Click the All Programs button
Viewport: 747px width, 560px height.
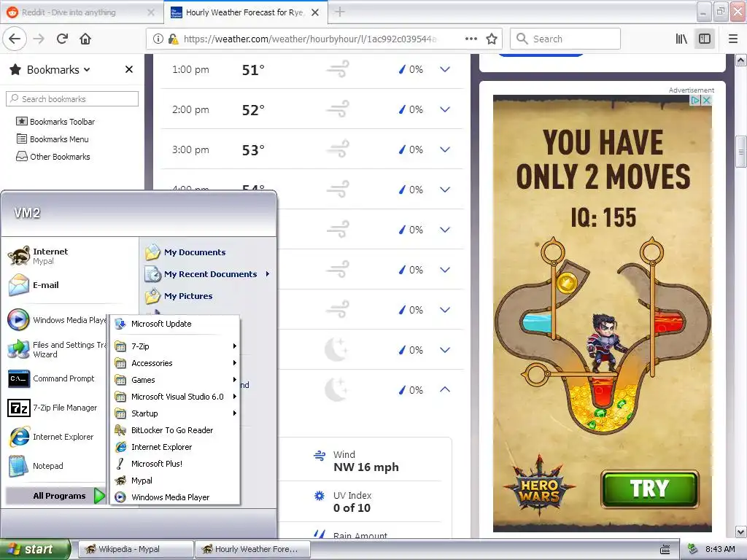point(55,496)
